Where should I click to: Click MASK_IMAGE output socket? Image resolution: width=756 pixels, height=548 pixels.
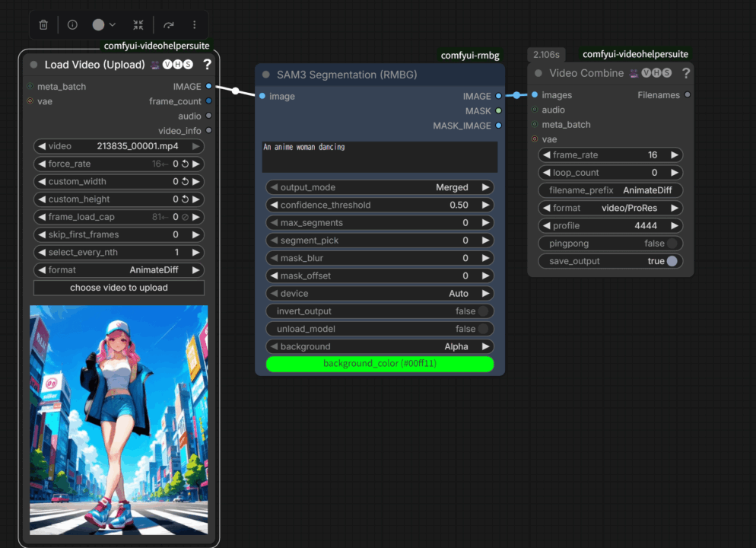tap(498, 126)
